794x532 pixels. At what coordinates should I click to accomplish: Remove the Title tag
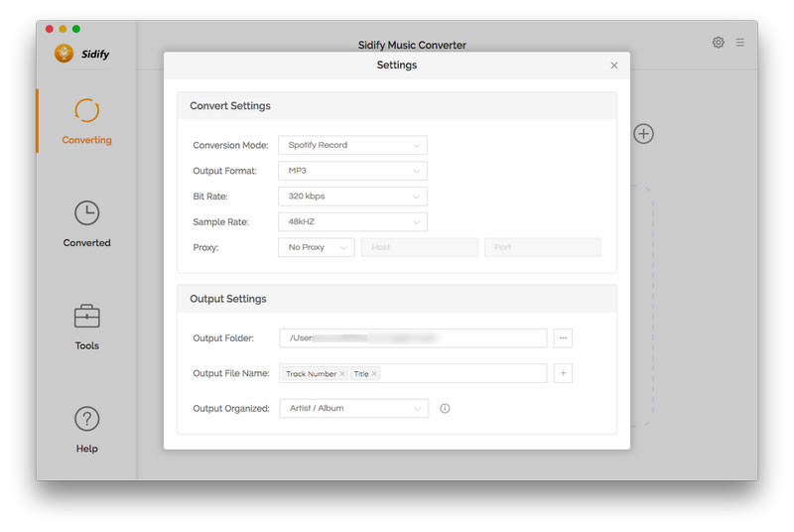point(374,373)
